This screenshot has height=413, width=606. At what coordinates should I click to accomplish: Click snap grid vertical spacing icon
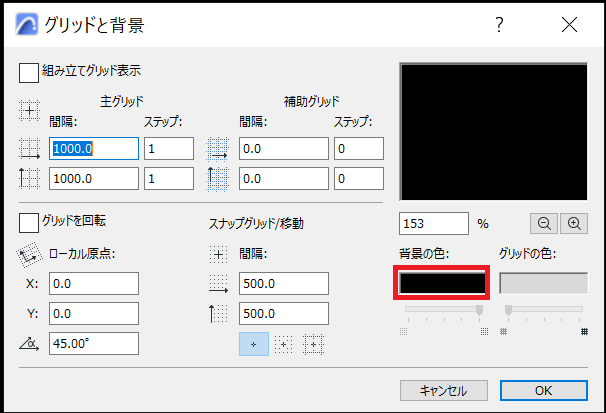[x=218, y=313]
